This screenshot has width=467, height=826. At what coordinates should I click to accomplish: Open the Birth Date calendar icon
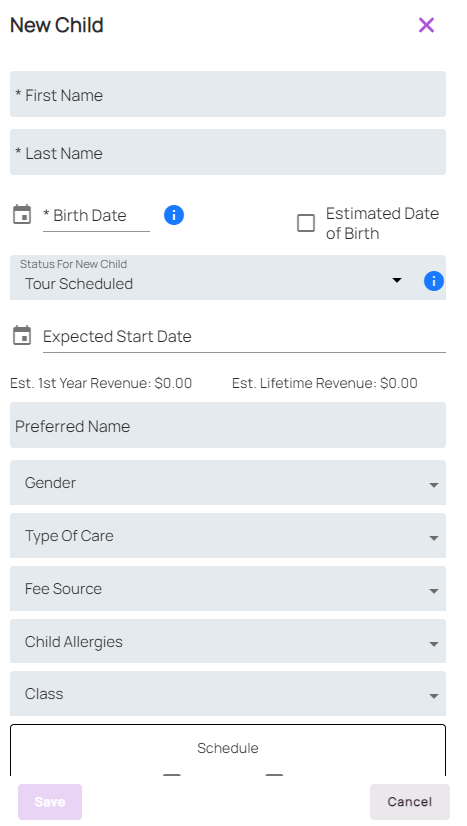click(x=22, y=215)
